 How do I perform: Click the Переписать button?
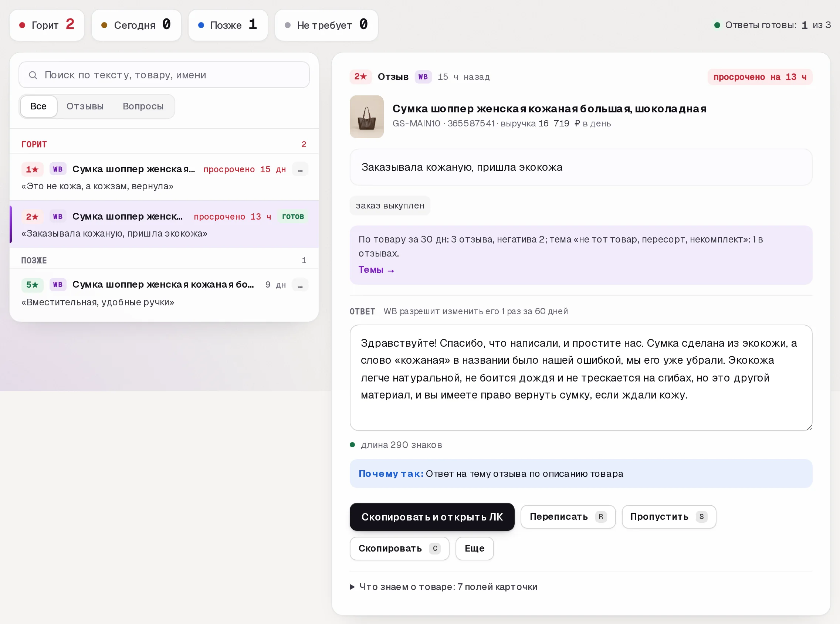(568, 517)
